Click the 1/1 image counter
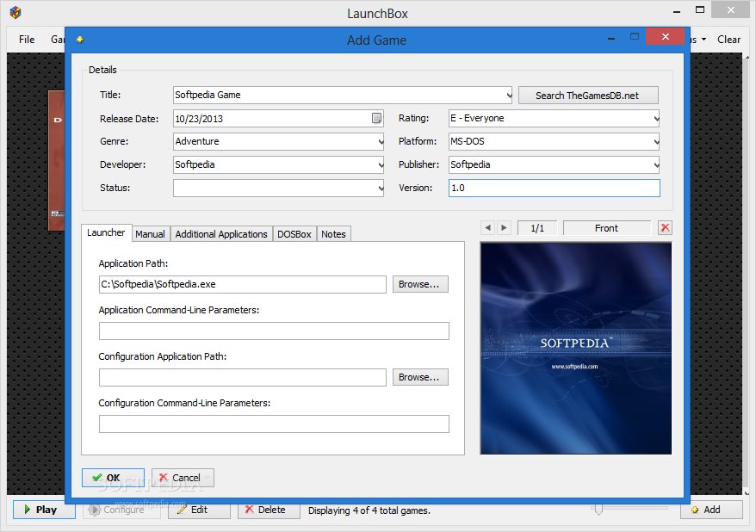 (537, 228)
